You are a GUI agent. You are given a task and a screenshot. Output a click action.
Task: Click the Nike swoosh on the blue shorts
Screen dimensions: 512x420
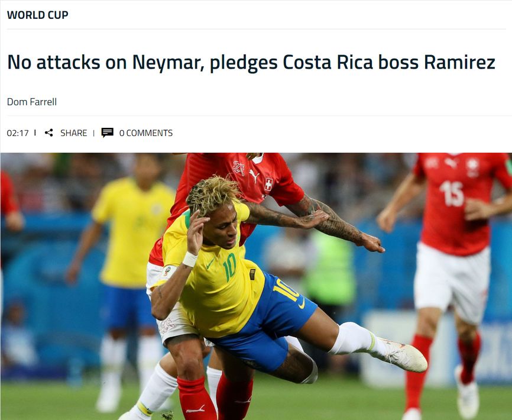[302, 303]
